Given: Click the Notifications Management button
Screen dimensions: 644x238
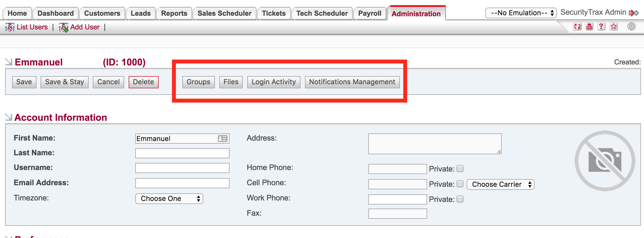Looking at the screenshot, I should point(352,82).
